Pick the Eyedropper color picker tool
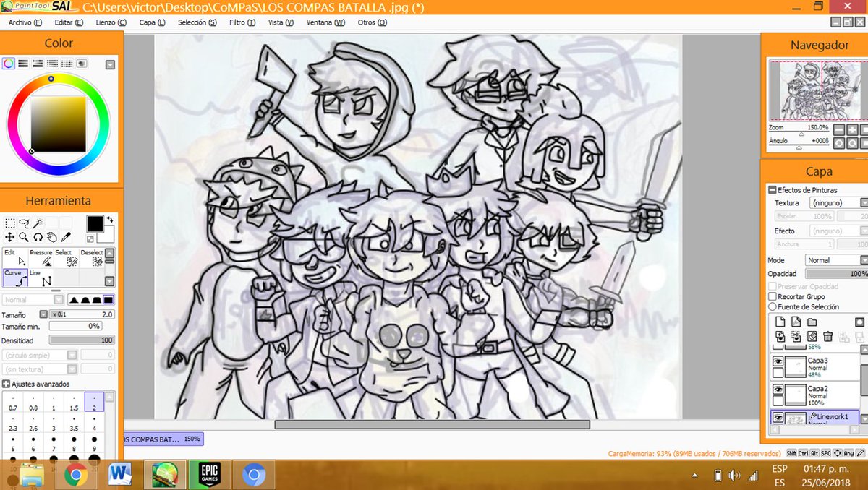This screenshot has height=490, width=868. pyautogui.click(x=67, y=236)
